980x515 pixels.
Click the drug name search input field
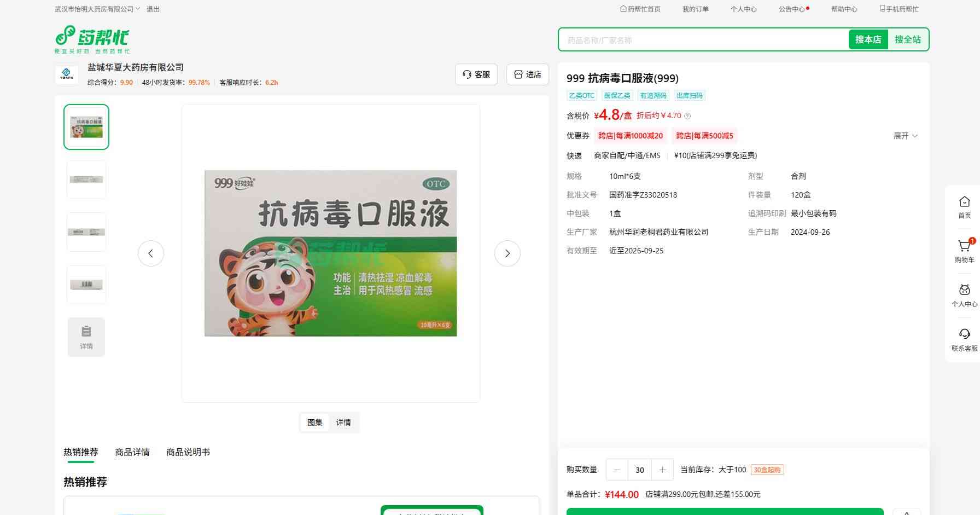pos(703,40)
